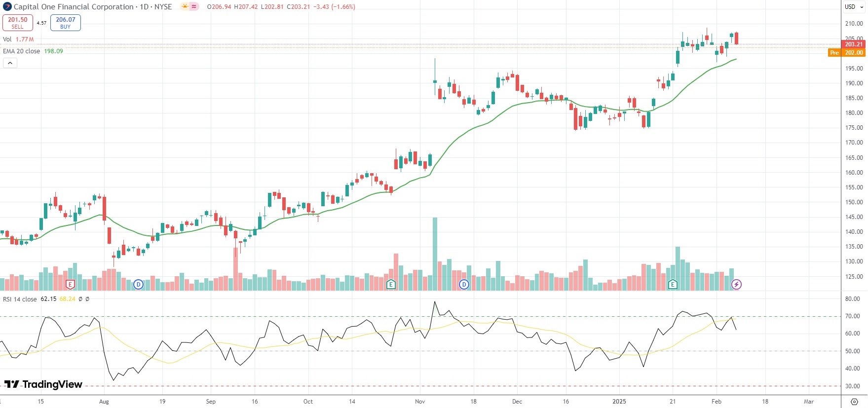Click the Feb label on time axis
The width and height of the screenshot is (868, 408).
pos(717,402)
